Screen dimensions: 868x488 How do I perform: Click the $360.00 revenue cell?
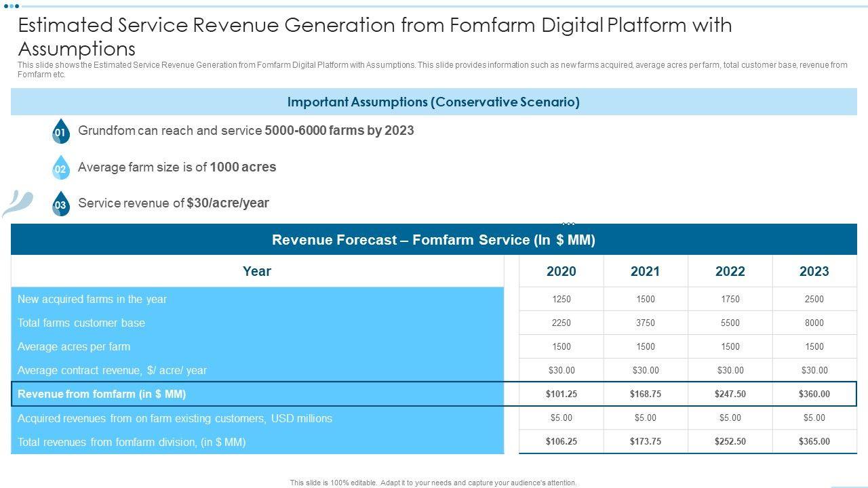(x=814, y=394)
